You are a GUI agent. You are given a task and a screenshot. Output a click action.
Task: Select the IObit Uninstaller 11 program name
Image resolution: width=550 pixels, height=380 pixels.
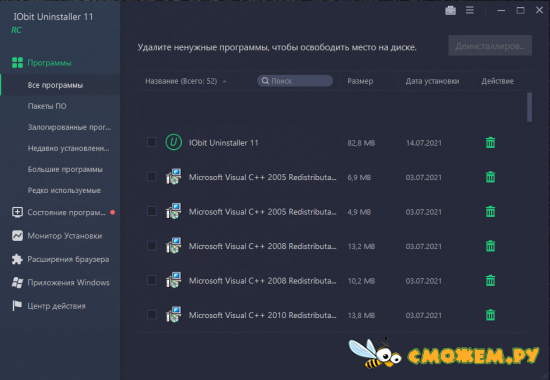point(223,143)
